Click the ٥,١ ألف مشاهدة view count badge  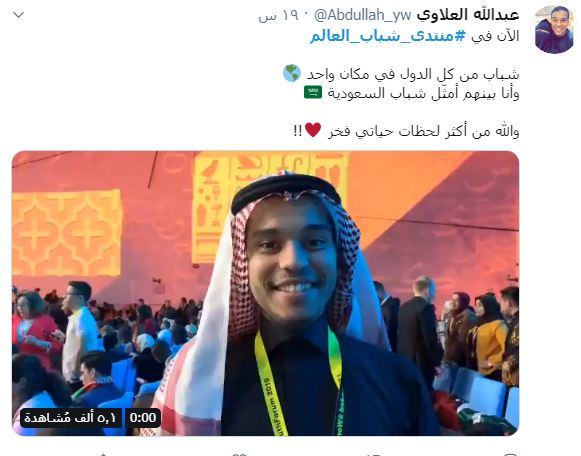70,418
